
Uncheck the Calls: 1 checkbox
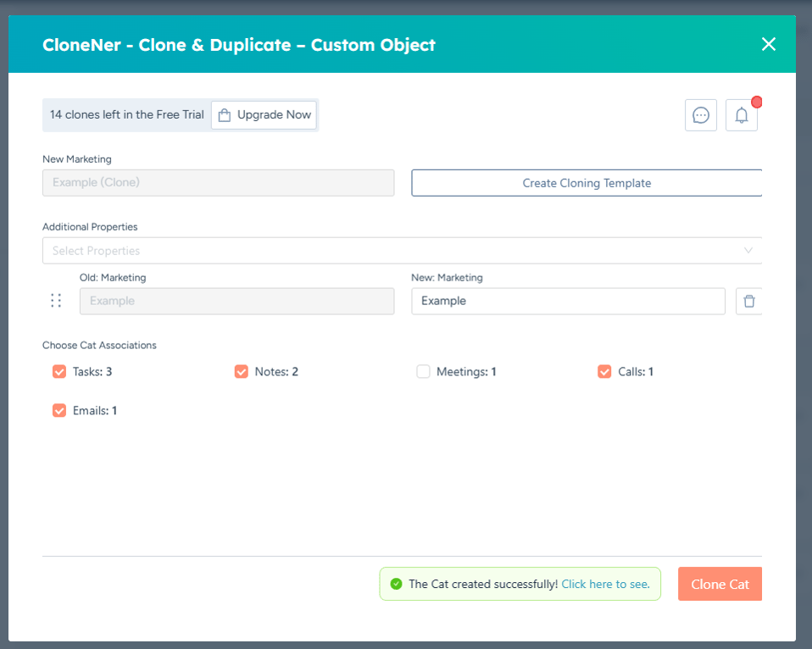tap(604, 372)
